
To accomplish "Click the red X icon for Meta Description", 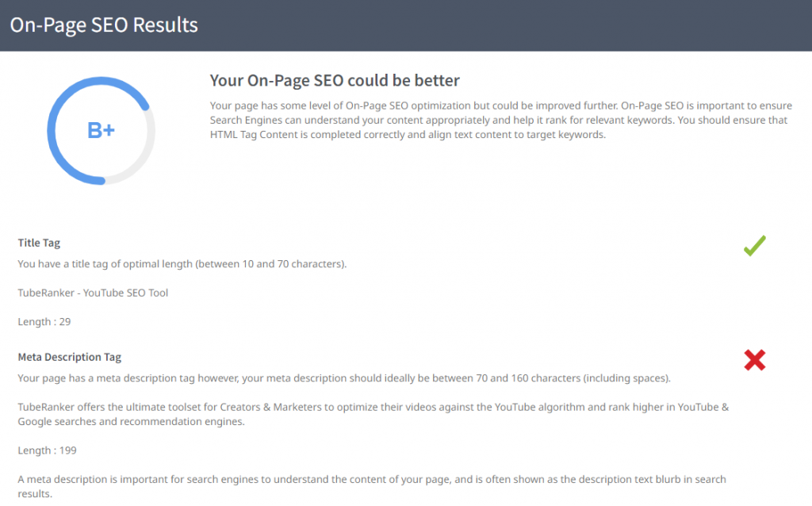I will 754,361.
